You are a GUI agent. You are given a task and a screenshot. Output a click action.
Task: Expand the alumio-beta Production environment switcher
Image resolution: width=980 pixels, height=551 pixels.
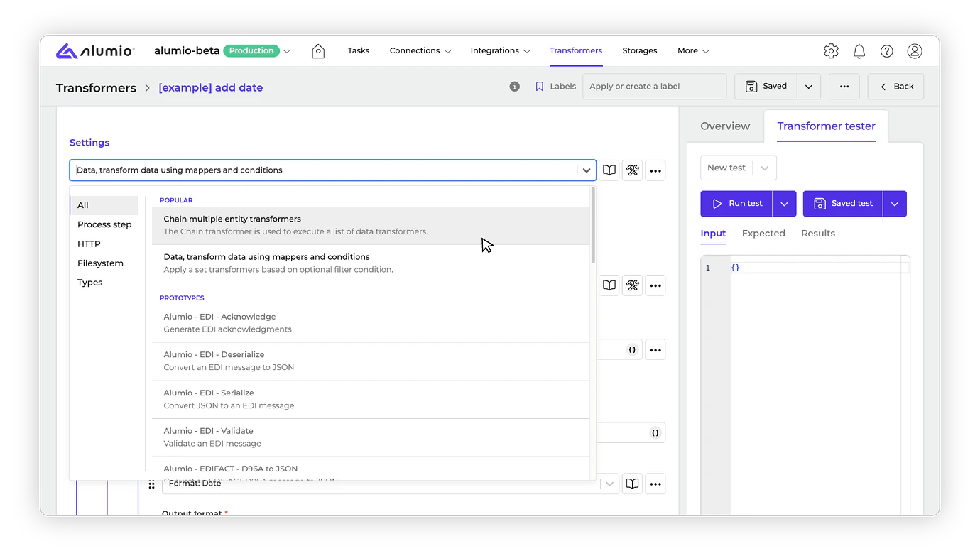[287, 51]
